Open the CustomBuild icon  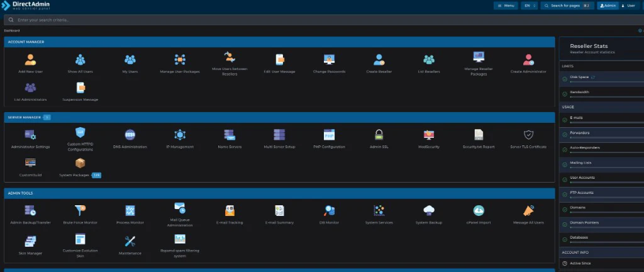point(30,163)
